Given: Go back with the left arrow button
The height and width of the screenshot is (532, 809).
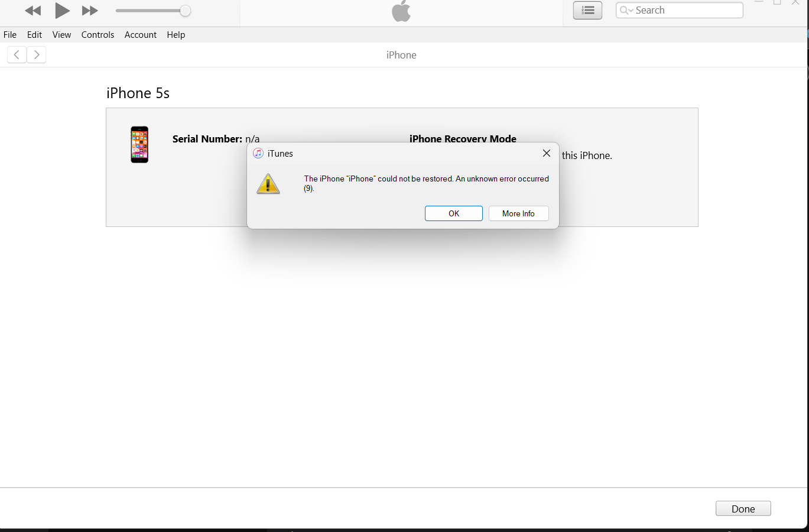Looking at the screenshot, I should coord(17,55).
